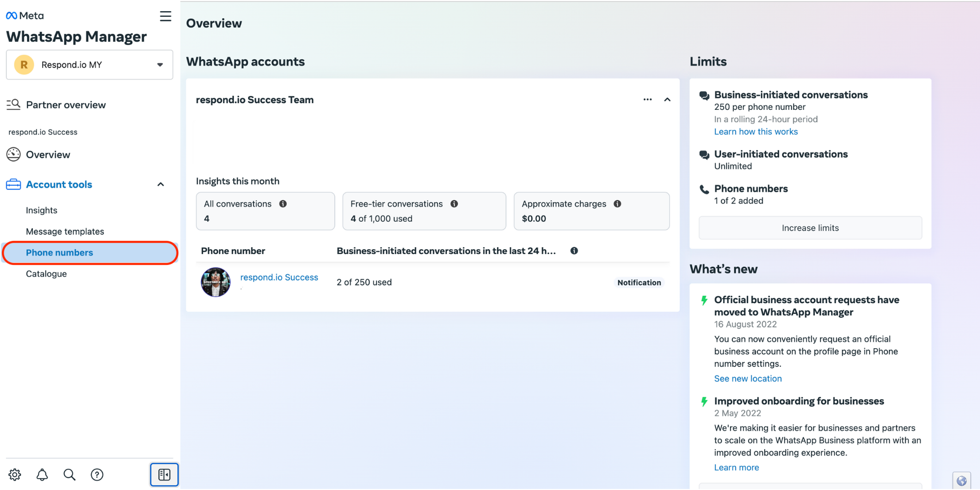The width and height of the screenshot is (980, 490).
Task: Open the help question mark icon
Action: (x=97, y=475)
